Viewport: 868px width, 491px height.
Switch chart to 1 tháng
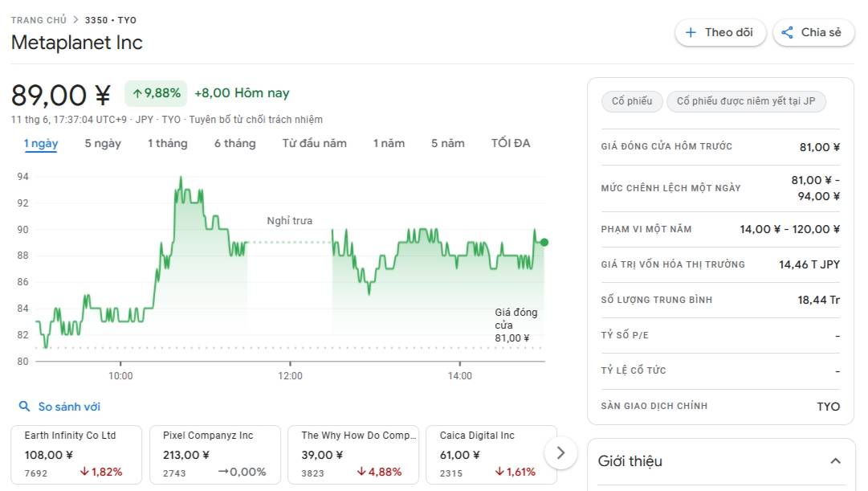[x=168, y=144]
